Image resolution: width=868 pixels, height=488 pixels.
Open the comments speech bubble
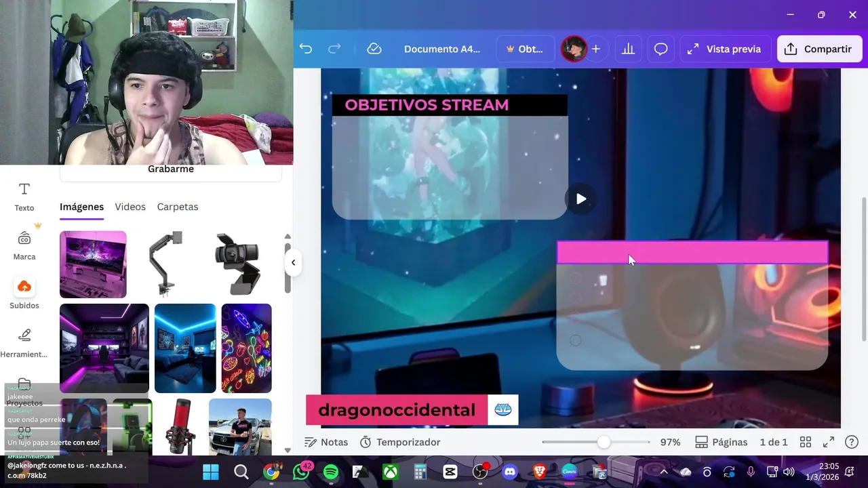661,49
